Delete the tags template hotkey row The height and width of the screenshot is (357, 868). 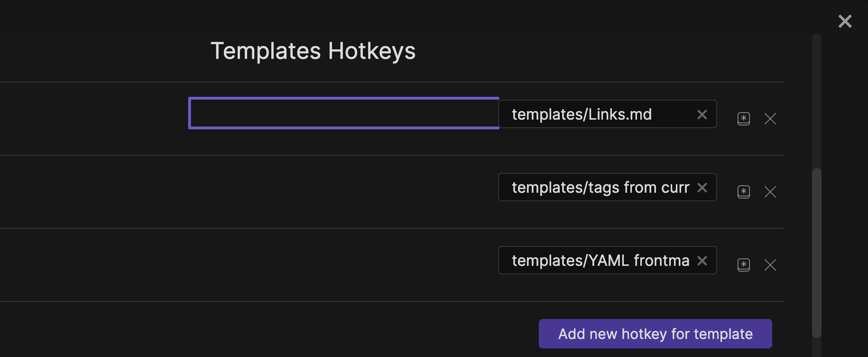(770, 192)
